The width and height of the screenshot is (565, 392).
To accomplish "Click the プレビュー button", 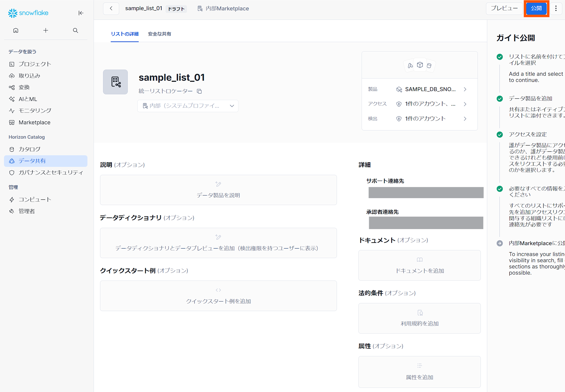I will tap(504, 8).
